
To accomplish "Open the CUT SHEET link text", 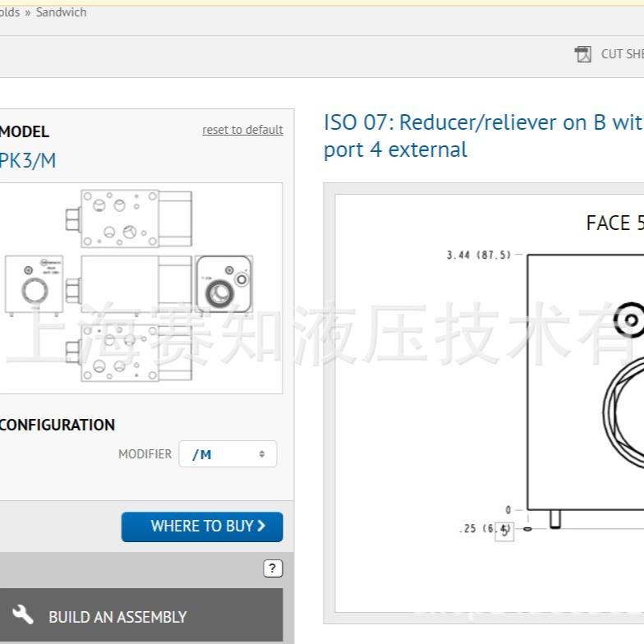I will click(x=623, y=54).
